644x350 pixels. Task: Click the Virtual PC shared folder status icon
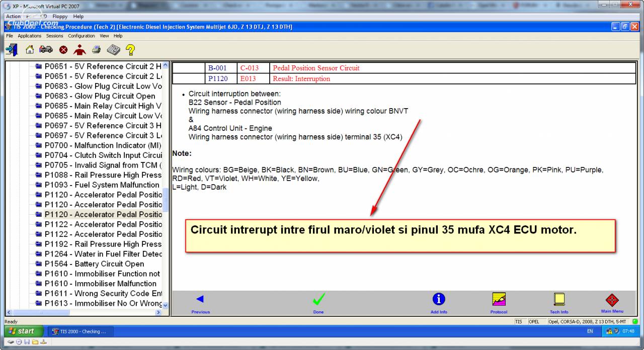click(x=35, y=341)
